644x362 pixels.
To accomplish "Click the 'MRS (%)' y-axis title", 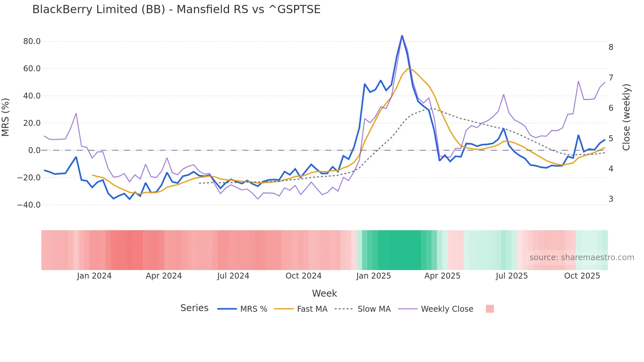I will point(6,117).
